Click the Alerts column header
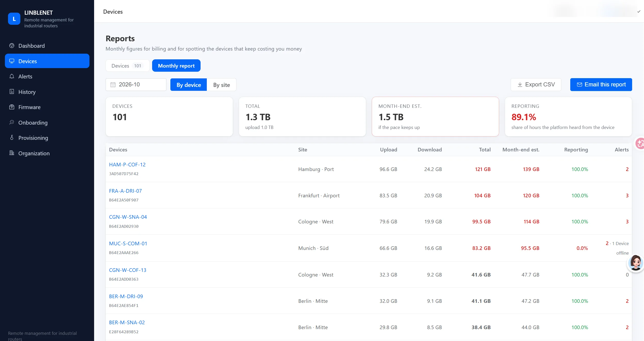 tap(622, 150)
